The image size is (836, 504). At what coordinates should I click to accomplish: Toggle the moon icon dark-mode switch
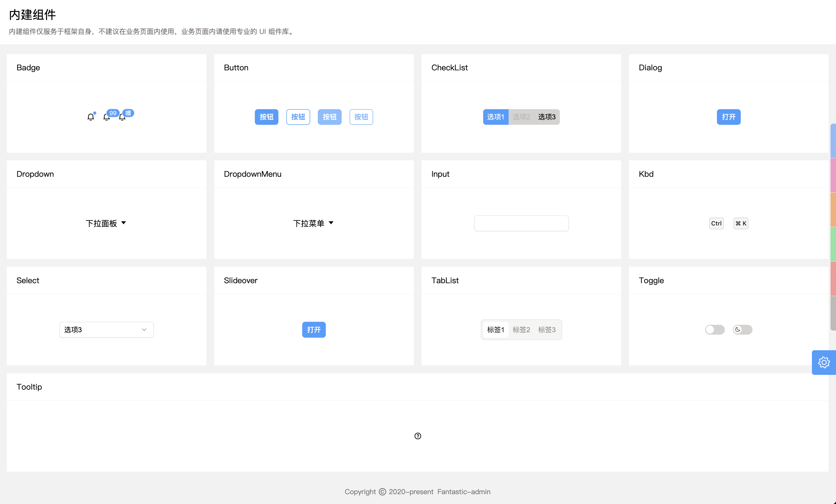click(742, 330)
